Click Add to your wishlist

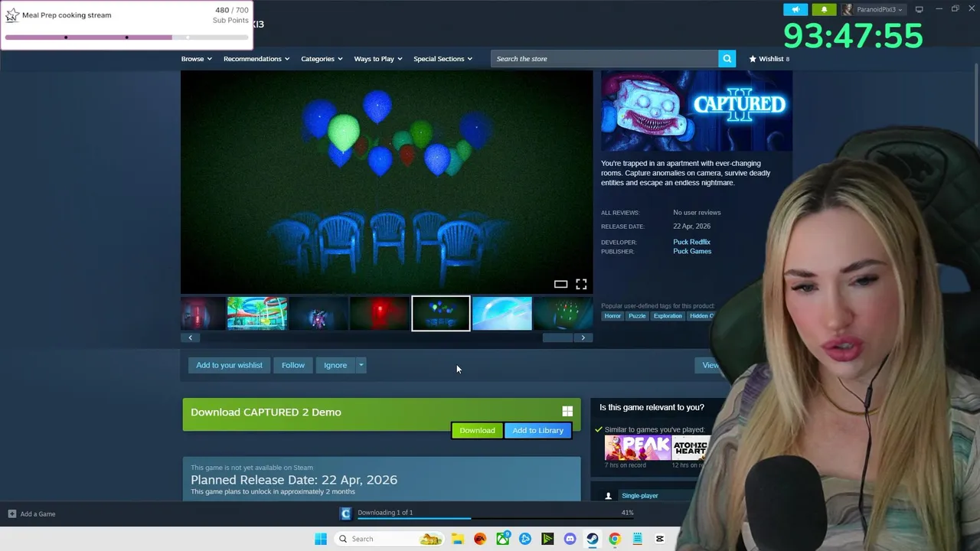pyautogui.click(x=229, y=365)
